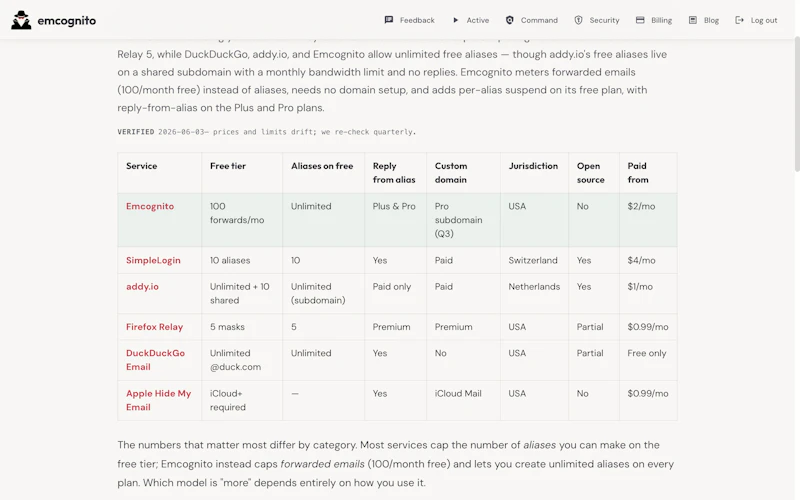Screen dimensions: 800x500
Task: Click the VERIFIED 2026-06-03 note
Action: [x=266, y=132]
